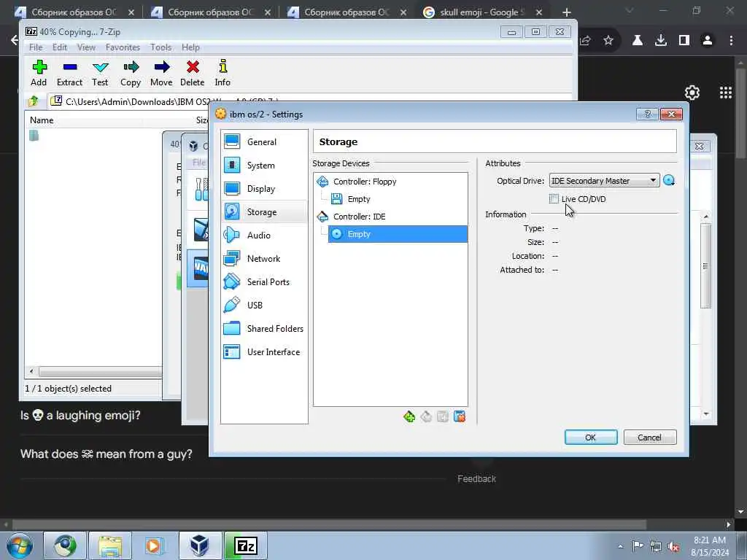Open Settings dialog help button
This screenshot has height=560, width=747.
tap(647, 114)
